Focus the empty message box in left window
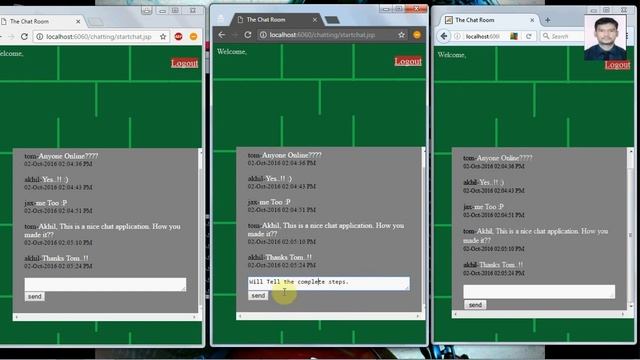 pyautogui.click(x=105, y=284)
